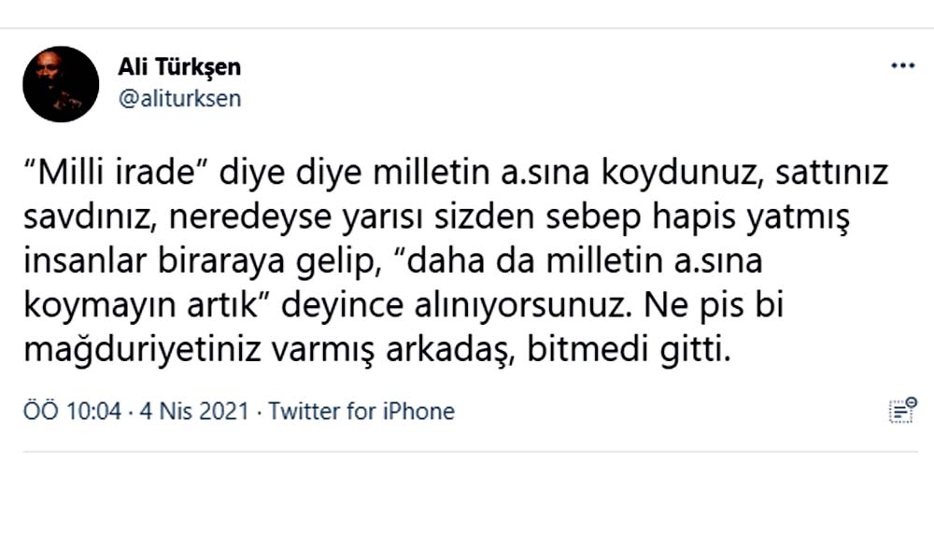Image resolution: width=934 pixels, height=560 pixels.
Task: Open the @aliturksen handle link
Action: (179, 99)
